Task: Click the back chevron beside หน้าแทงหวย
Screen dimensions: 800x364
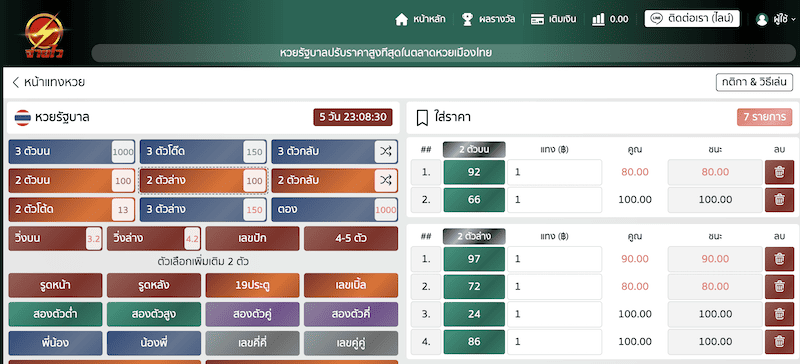Action: coord(15,82)
